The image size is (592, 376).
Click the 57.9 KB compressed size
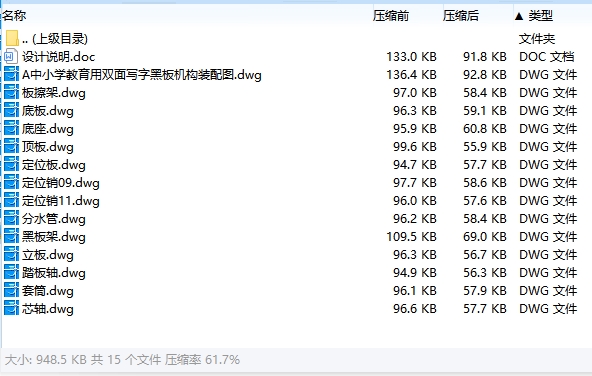(485, 291)
